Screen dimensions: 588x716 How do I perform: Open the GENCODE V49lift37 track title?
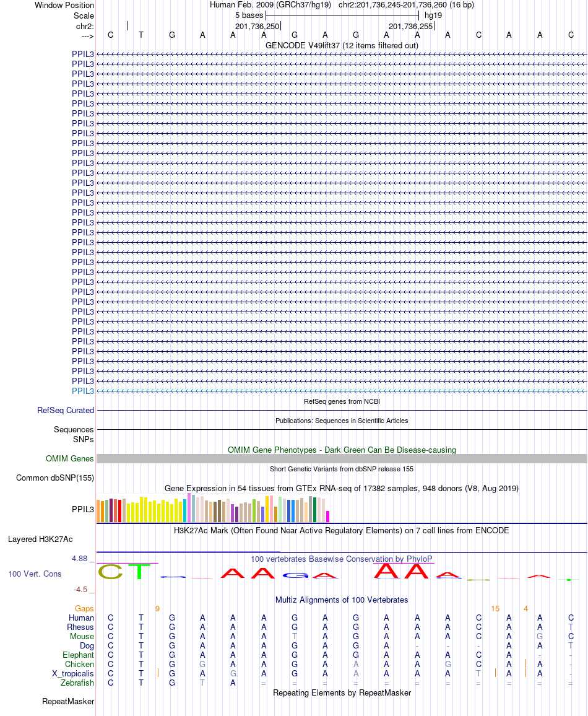coord(342,46)
